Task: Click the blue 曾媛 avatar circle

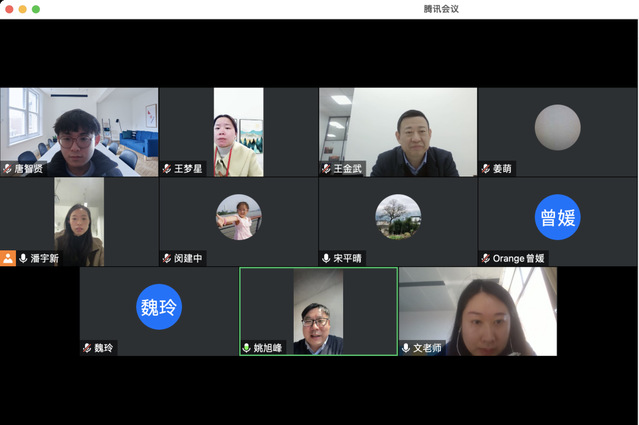Action: tap(557, 217)
